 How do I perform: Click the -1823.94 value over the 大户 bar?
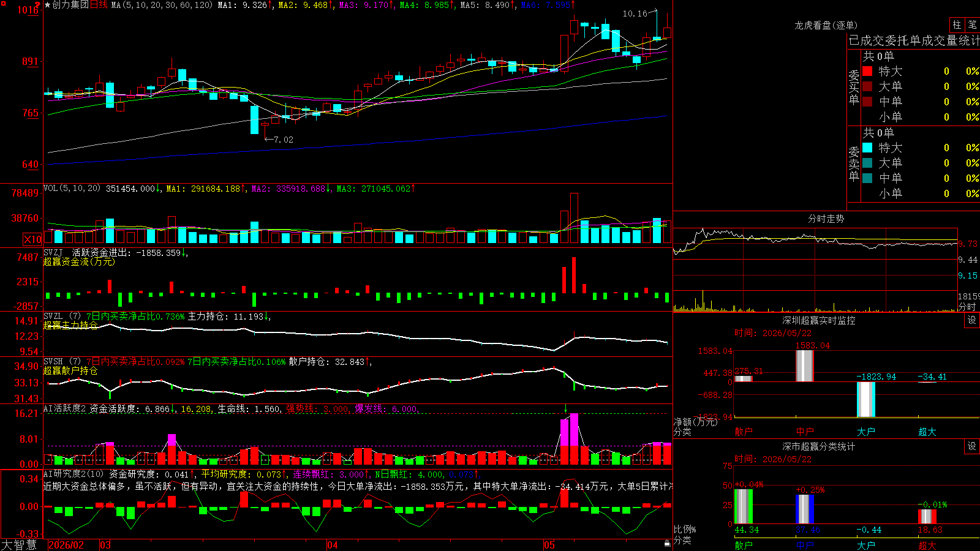pos(876,377)
